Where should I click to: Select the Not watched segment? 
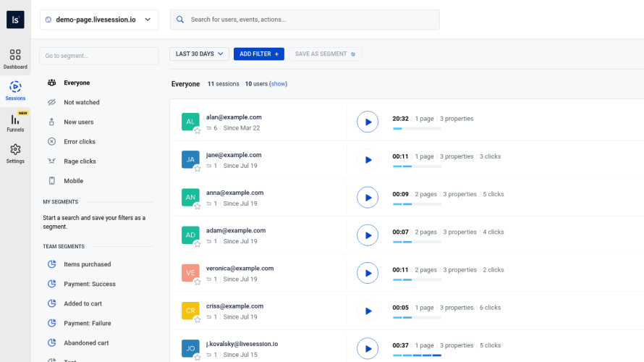[81, 103]
